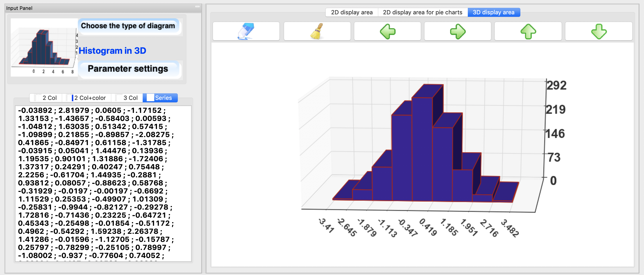Tilt the chart with the up arrow
Image resolution: width=644 pixels, height=275 pixels.
click(x=528, y=31)
